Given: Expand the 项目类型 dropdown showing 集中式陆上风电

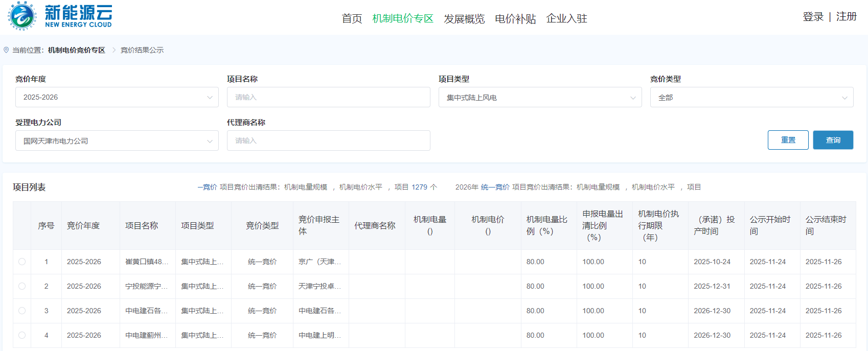Looking at the screenshot, I should [540, 97].
